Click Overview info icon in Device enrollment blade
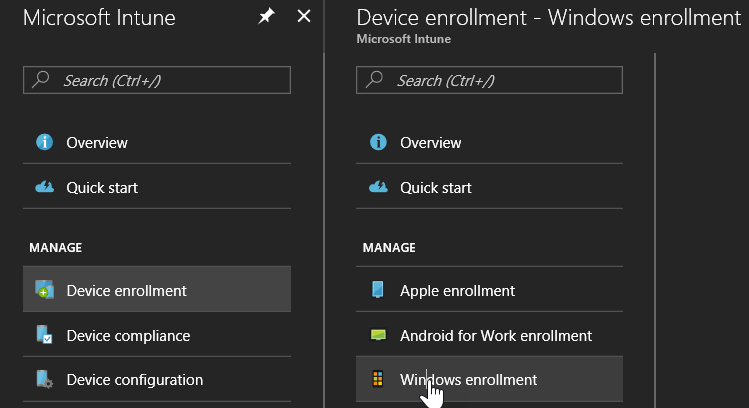 click(x=378, y=143)
